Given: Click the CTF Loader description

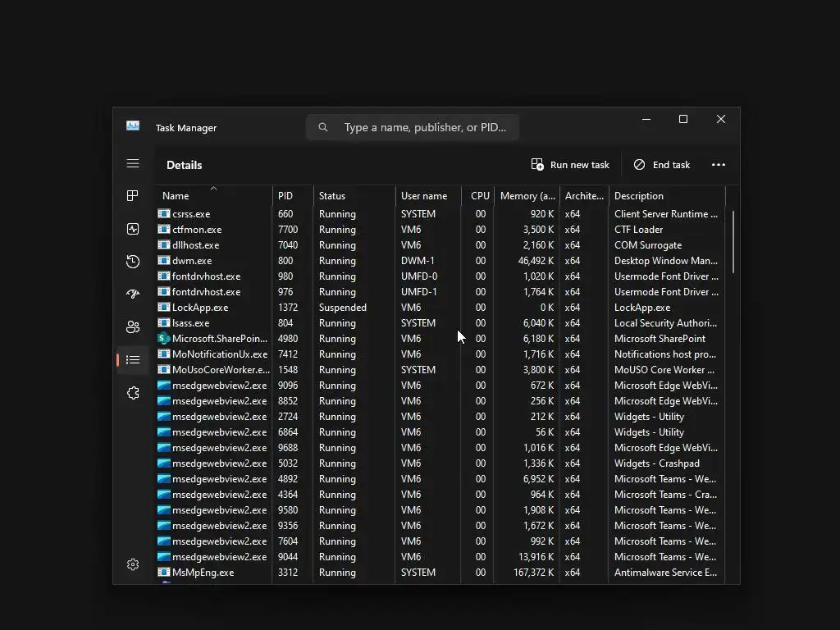Looking at the screenshot, I should [x=638, y=230].
